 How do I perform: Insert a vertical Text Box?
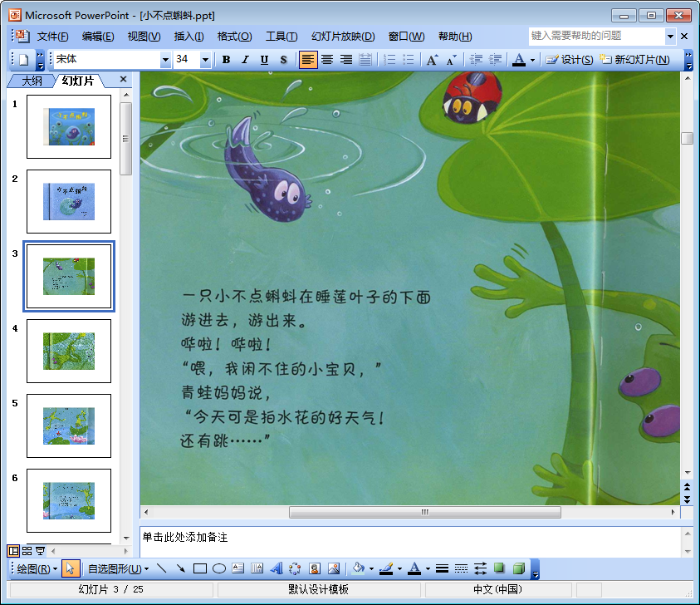[x=257, y=568]
